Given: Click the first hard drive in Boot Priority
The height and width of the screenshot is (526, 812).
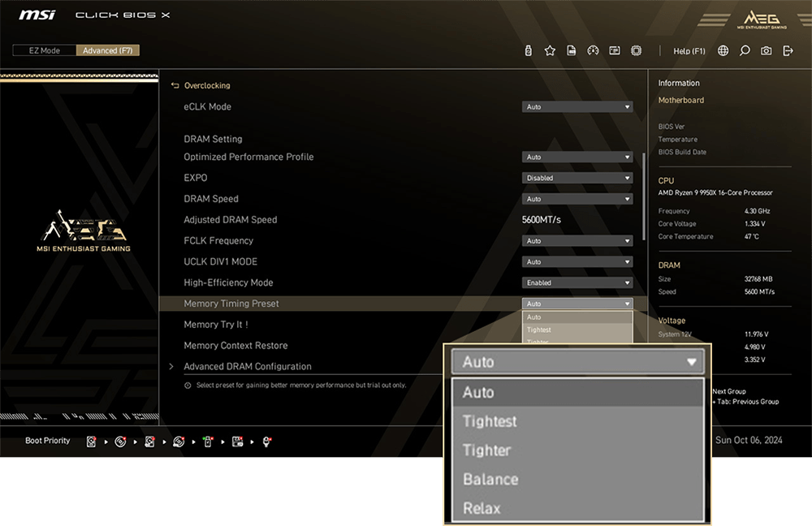Looking at the screenshot, I should 91,442.
